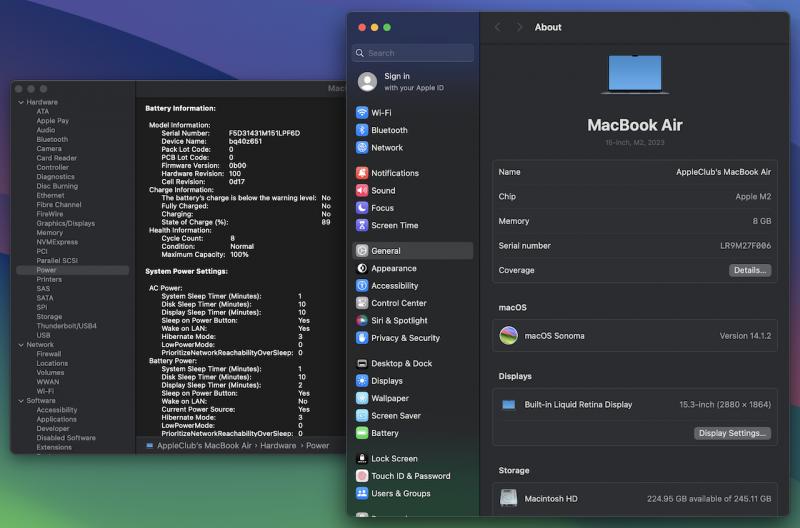Select USB in System Information sidebar
The height and width of the screenshot is (528, 800).
coord(43,335)
